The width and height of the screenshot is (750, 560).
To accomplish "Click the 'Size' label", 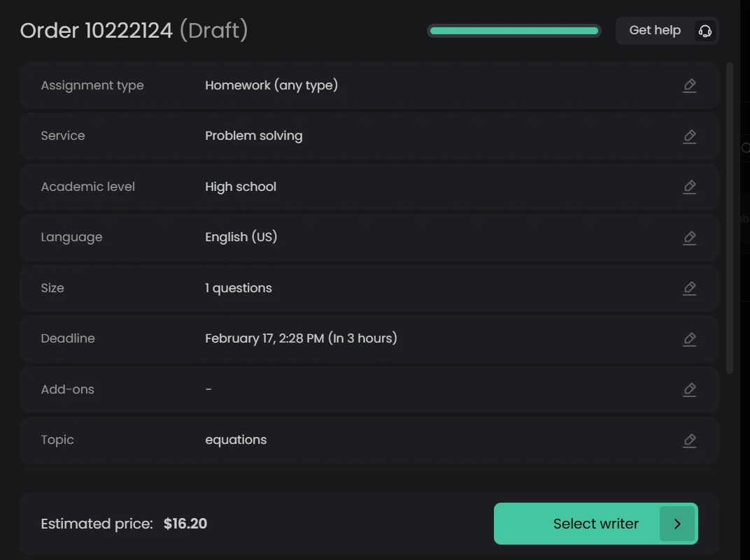I will pyautogui.click(x=52, y=287).
